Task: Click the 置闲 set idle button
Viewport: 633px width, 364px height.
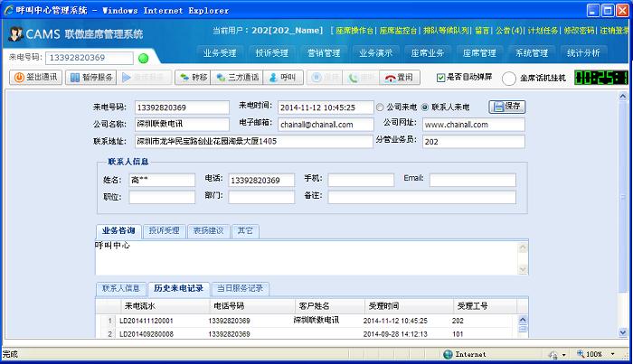Action: (x=400, y=78)
